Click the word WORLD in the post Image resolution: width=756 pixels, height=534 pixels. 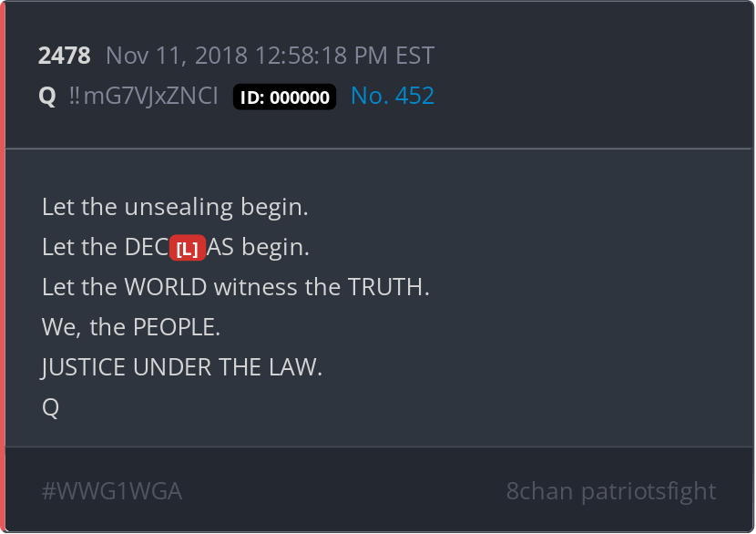point(166,287)
